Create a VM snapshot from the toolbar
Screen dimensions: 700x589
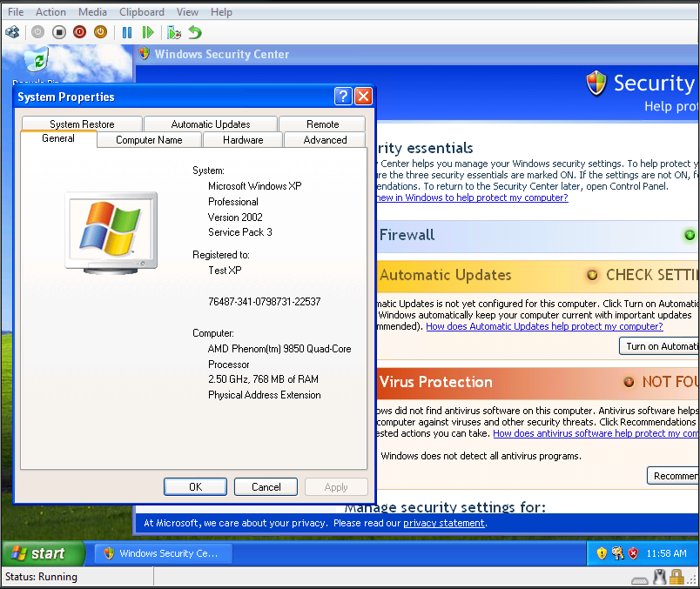pyautogui.click(x=173, y=32)
